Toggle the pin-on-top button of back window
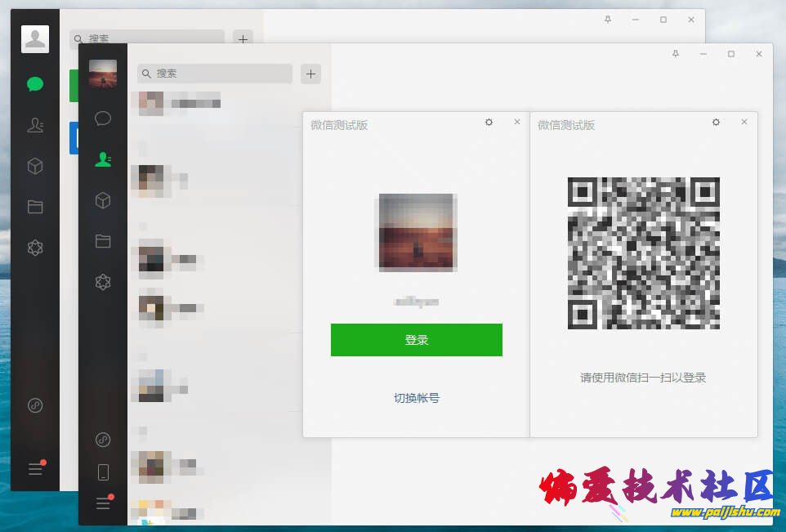 click(x=607, y=20)
